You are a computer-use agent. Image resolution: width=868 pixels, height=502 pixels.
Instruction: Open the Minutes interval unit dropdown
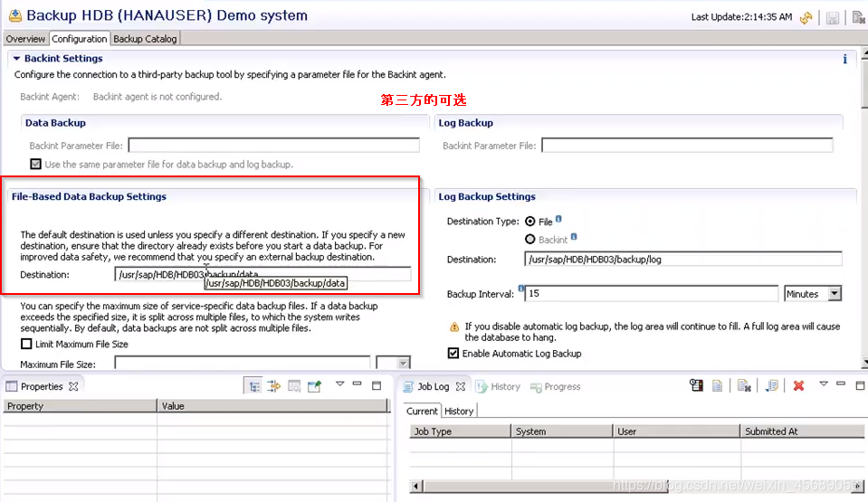[835, 293]
